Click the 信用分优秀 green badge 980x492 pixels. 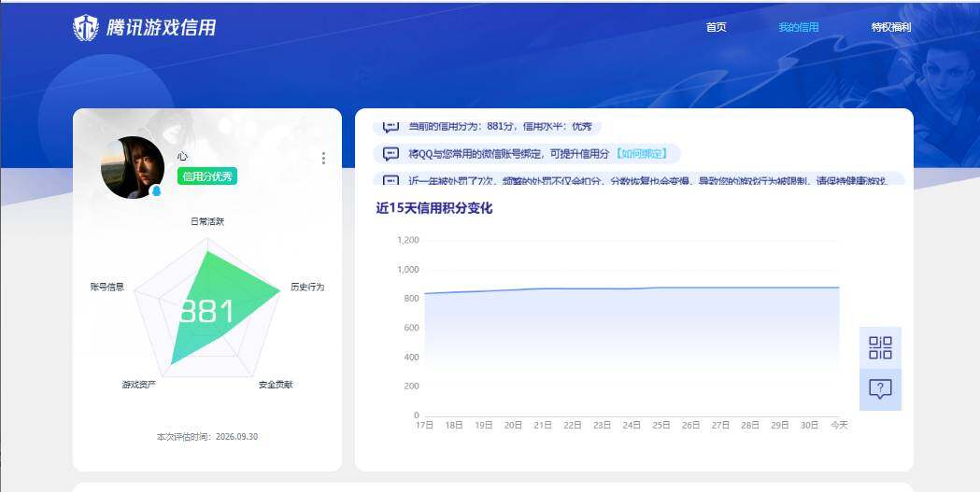click(206, 176)
